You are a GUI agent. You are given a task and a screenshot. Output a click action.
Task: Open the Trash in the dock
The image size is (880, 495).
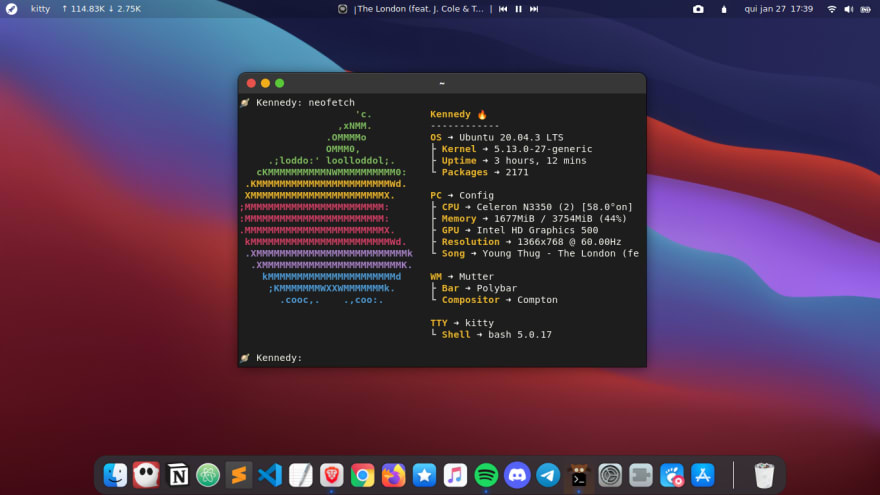(x=764, y=475)
